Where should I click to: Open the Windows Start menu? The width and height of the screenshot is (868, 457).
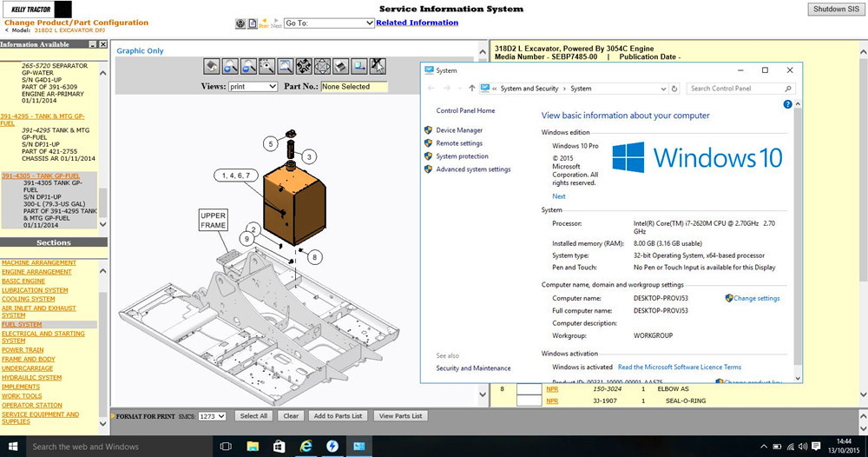[x=13, y=447]
